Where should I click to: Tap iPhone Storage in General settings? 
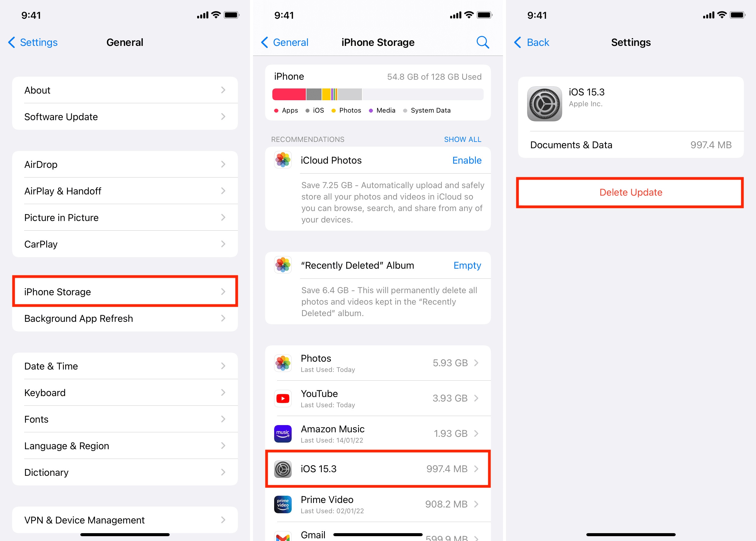[126, 292]
